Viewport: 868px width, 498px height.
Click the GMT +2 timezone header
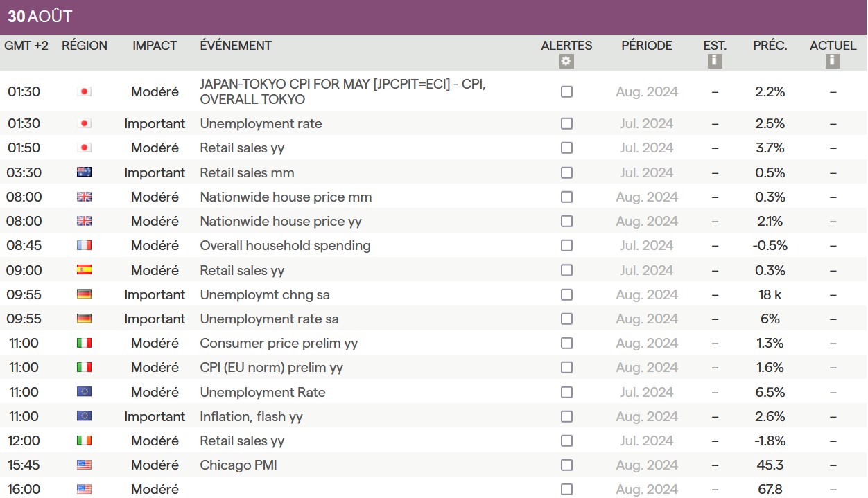click(x=26, y=46)
